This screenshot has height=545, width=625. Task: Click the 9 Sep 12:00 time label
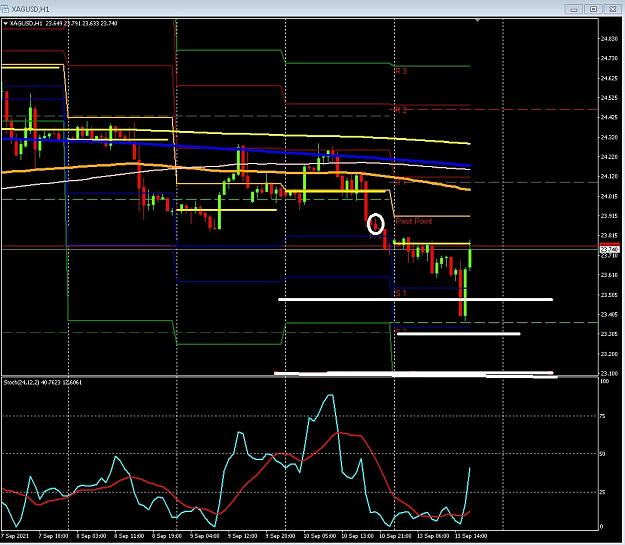tap(242, 536)
